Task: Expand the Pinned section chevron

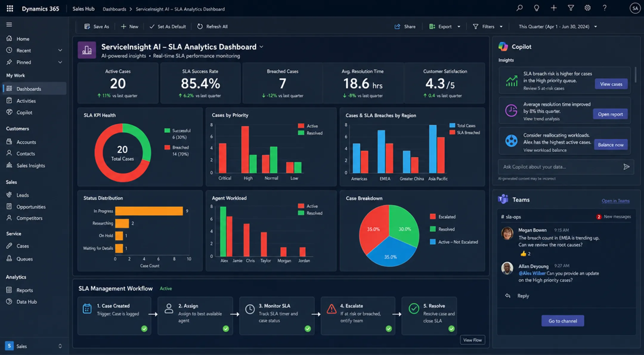Action: tap(60, 62)
